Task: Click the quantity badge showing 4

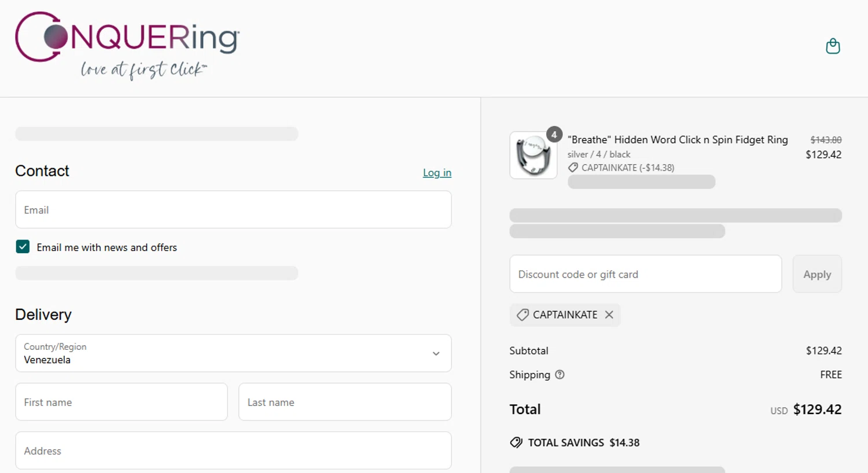Action: coord(554,134)
